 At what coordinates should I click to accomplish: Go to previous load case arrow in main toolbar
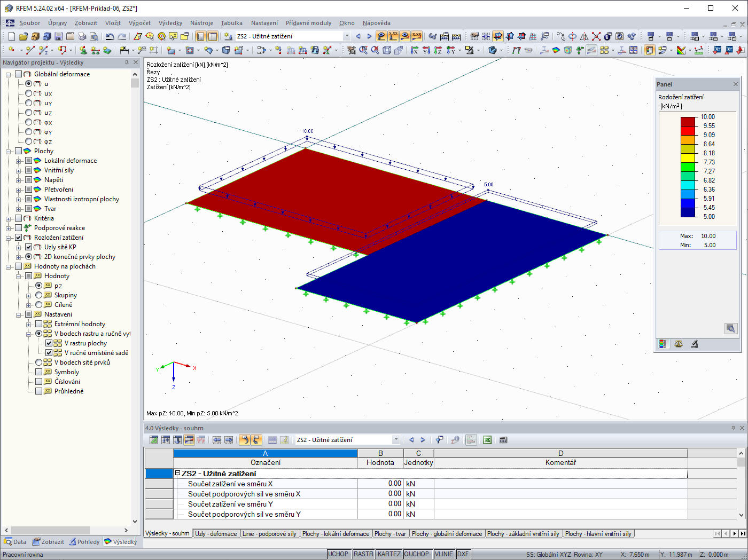358,36
